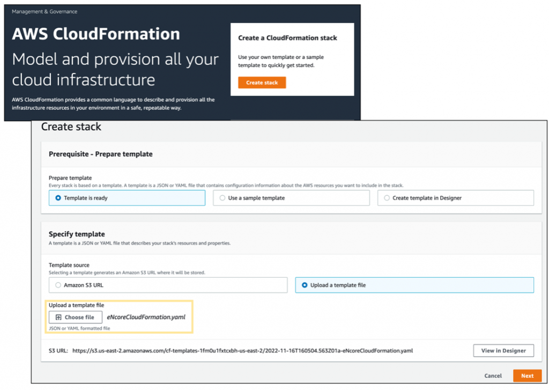Click the upload icon on Choose file
Image resolution: width=549 pixels, height=392 pixels.
(x=58, y=317)
